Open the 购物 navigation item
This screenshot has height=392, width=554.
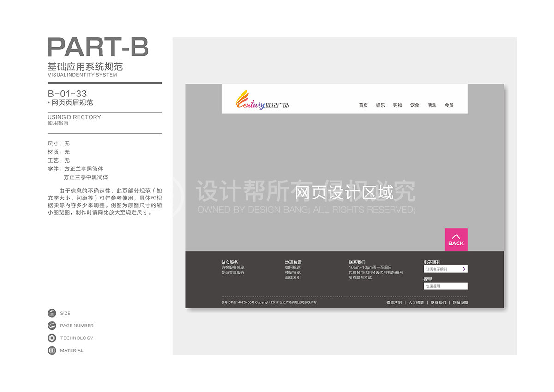click(x=397, y=105)
